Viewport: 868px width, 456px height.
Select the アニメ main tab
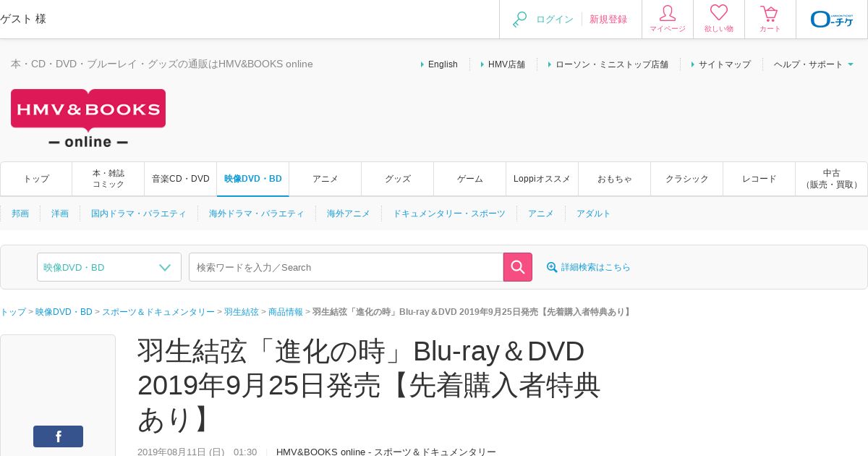pyautogui.click(x=325, y=179)
